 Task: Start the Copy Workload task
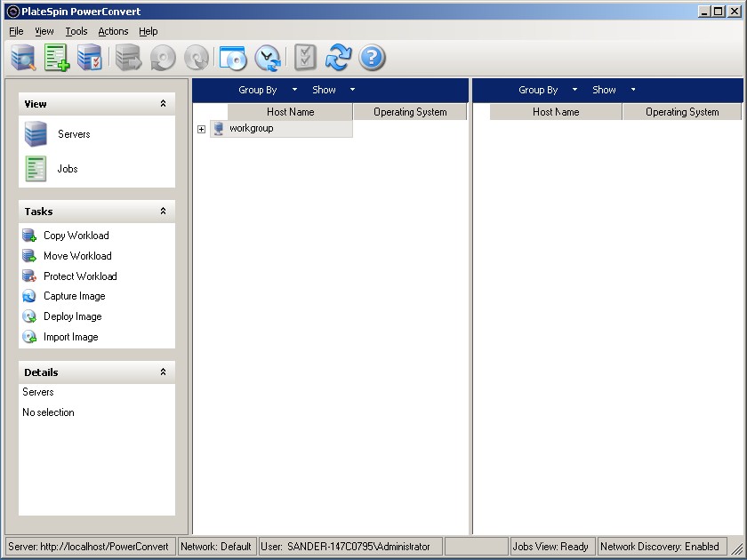click(76, 236)
